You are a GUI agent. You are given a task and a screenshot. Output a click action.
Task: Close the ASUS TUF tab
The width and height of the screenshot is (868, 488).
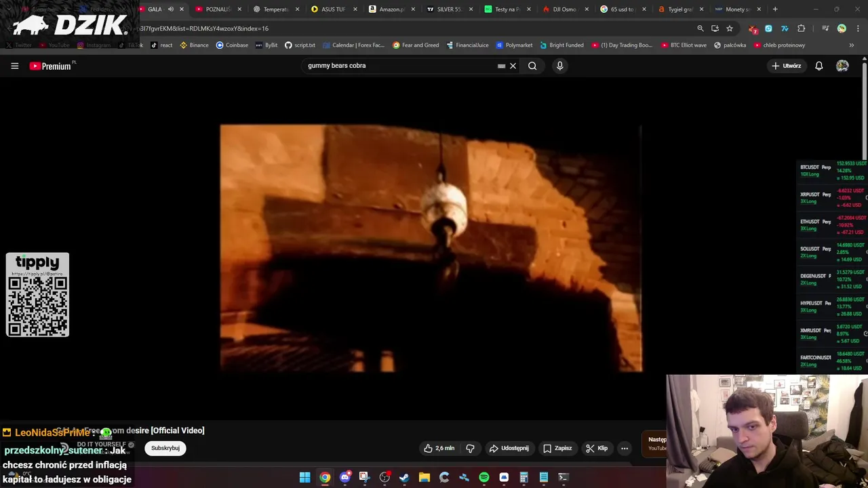tap(355, 9)
